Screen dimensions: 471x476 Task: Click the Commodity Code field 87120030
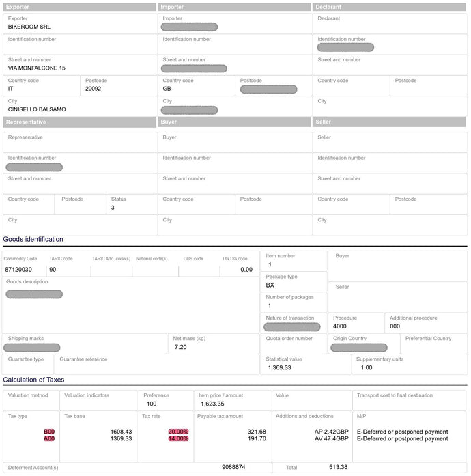(18, 270)
